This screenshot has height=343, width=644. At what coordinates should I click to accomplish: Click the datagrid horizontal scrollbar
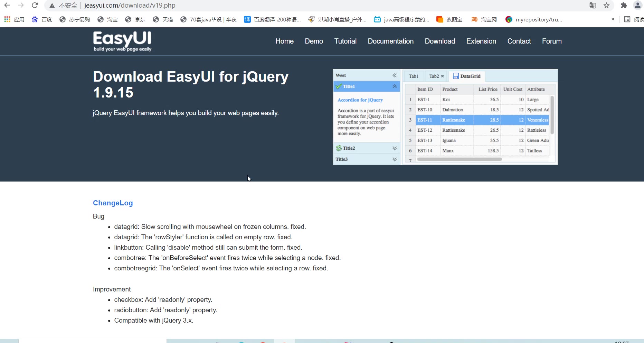(459, 159)
